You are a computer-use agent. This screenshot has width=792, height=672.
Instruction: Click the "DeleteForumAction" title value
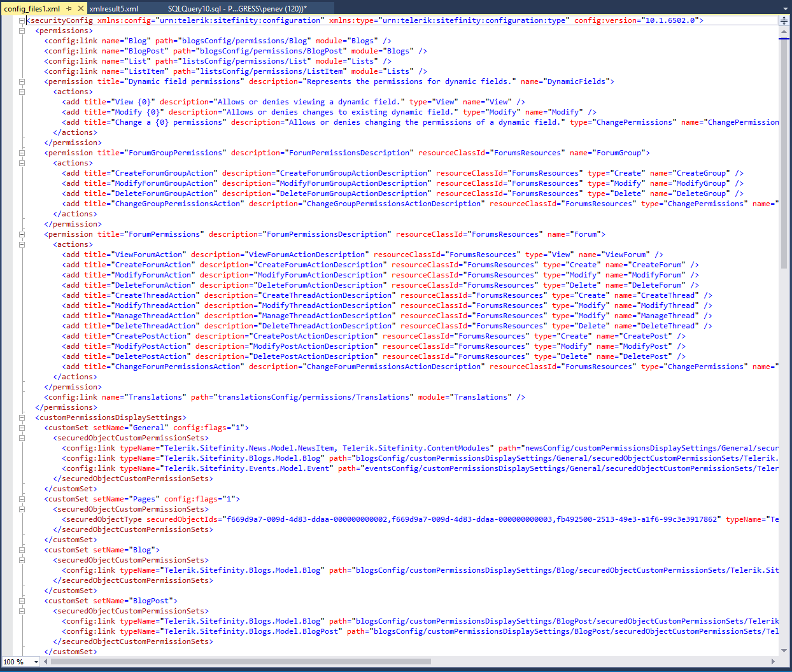153,285
